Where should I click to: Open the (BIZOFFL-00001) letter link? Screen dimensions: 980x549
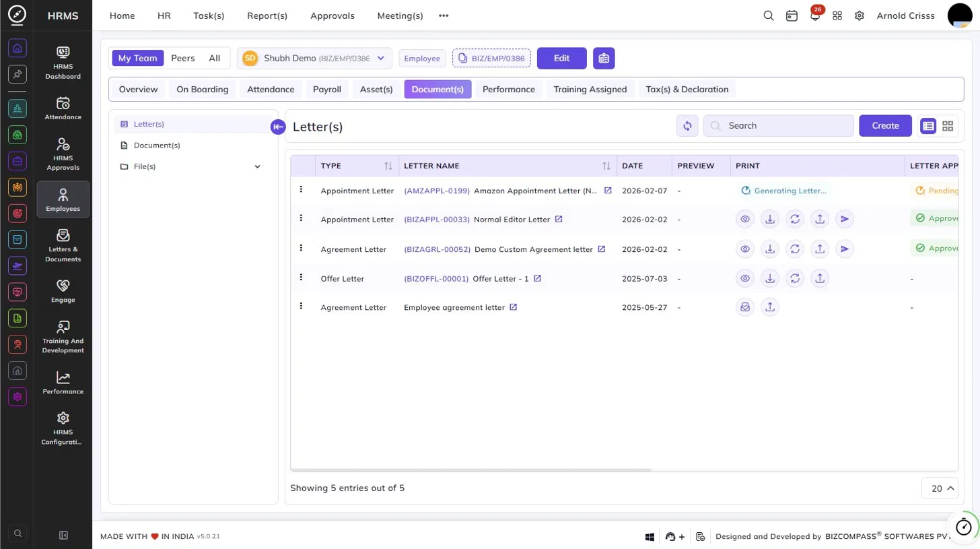(436, 279)
